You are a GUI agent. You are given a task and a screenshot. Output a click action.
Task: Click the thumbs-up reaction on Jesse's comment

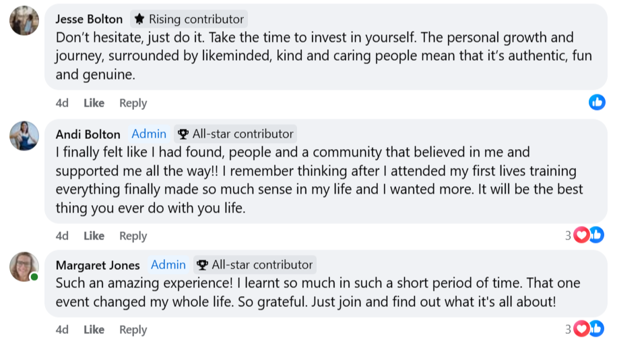pyautogui.click(x=597, y=102)
